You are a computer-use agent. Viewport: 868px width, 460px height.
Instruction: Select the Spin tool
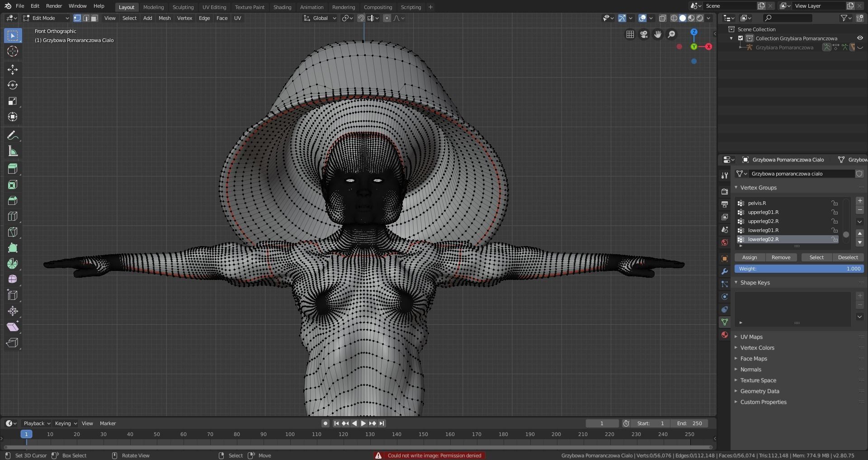click(13, 264)
